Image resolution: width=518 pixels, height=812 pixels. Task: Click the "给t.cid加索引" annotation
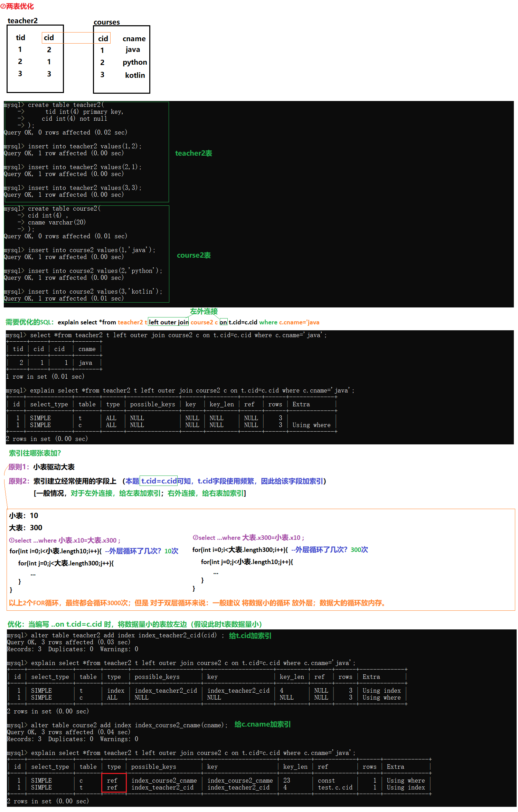point(250,636)
